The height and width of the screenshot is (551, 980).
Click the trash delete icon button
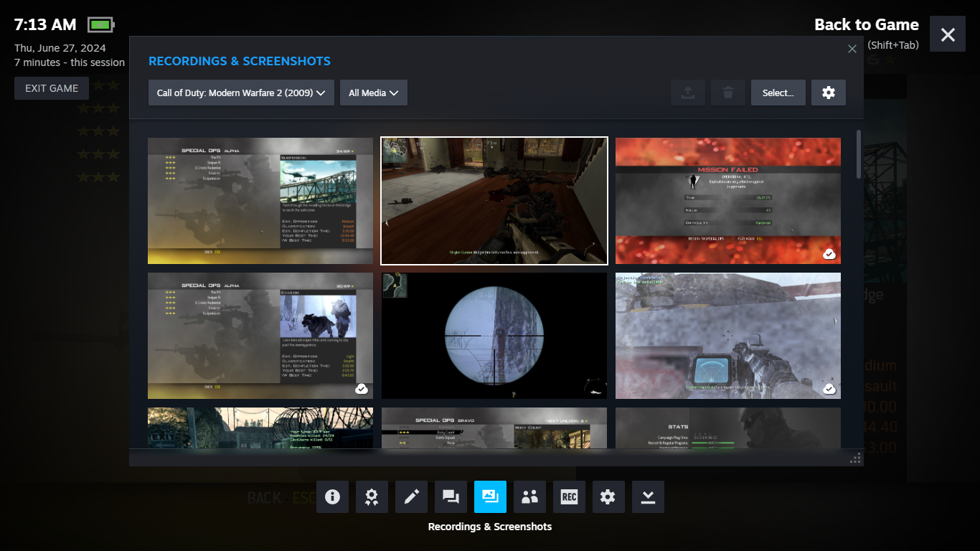coord(728,93)
